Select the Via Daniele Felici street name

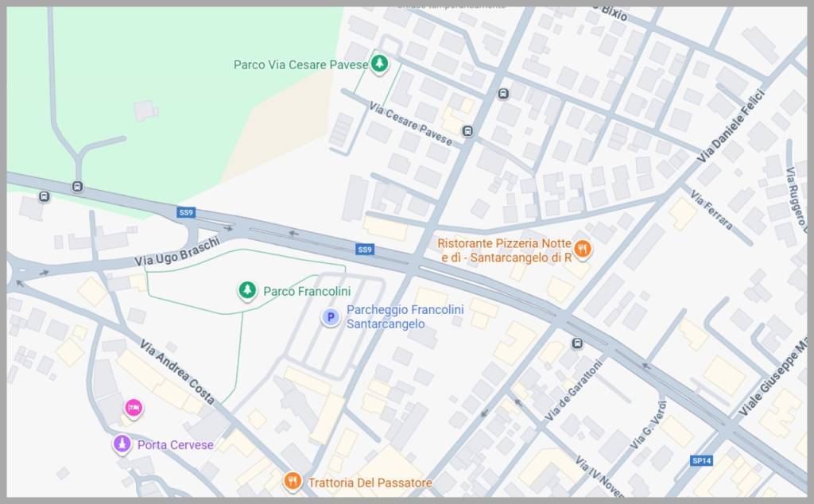(x=730, y=126)
